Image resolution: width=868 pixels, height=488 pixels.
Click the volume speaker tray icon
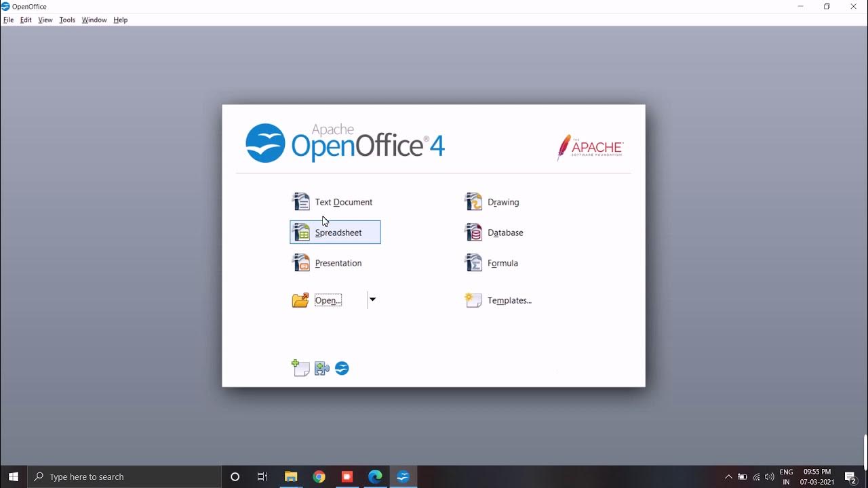click(770, 476)
